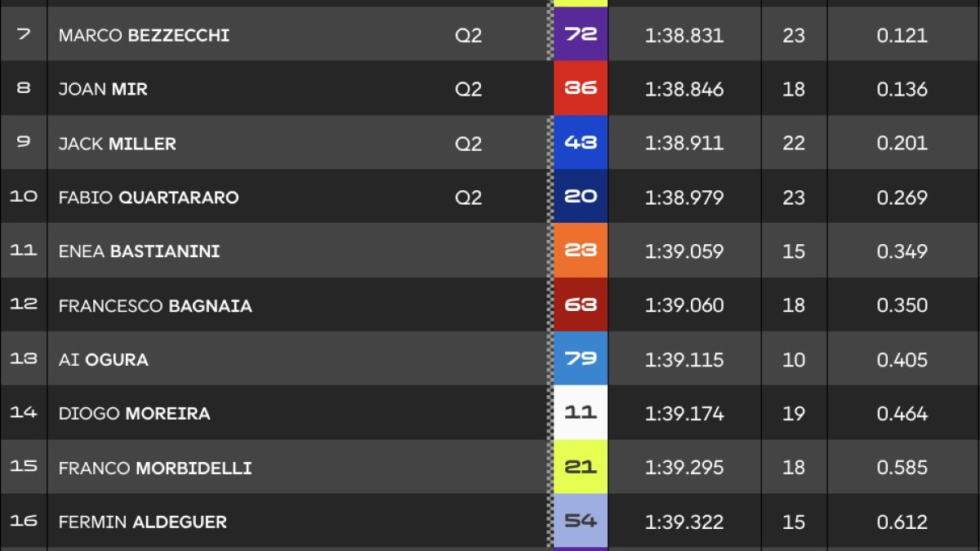This screenshot has width=980, height=551.
Task: Click the dark red number 63 badge
Action: (581, 305)
